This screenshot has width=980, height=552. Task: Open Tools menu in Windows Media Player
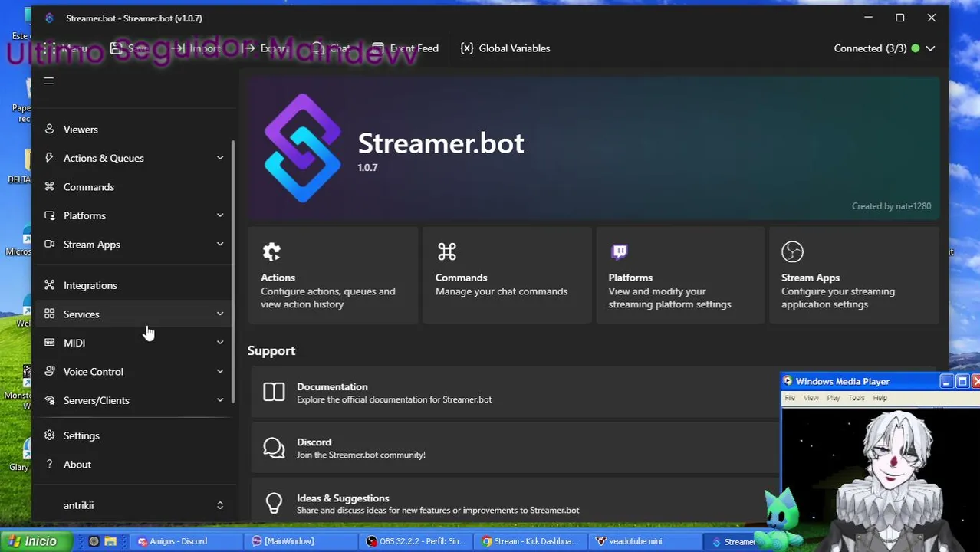coord(857,398)
